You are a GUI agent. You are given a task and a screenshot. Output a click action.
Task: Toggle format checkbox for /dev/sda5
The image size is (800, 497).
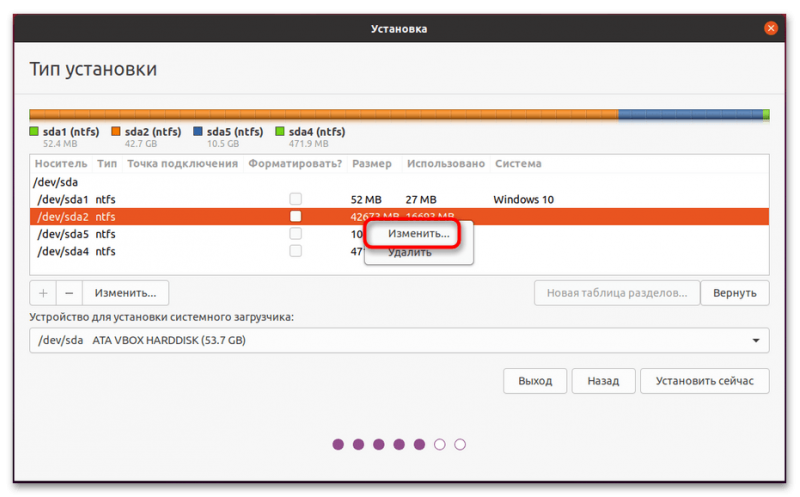point(295,233)
